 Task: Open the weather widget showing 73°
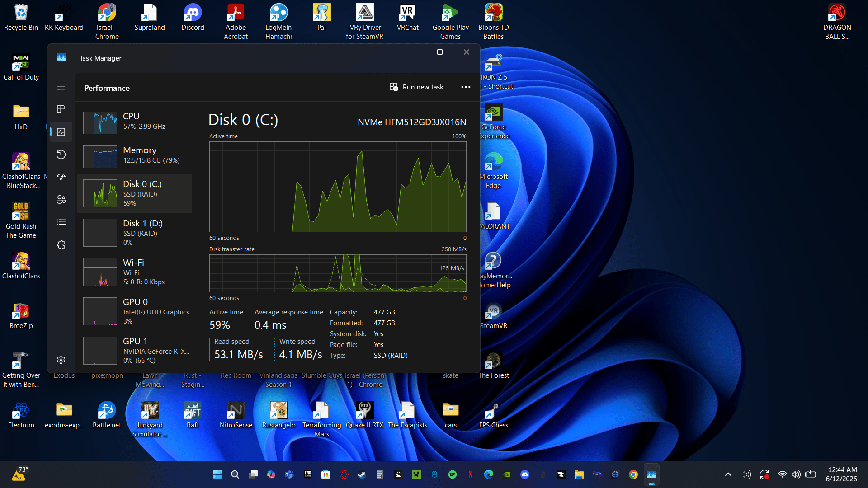click(x=19, y=474)
